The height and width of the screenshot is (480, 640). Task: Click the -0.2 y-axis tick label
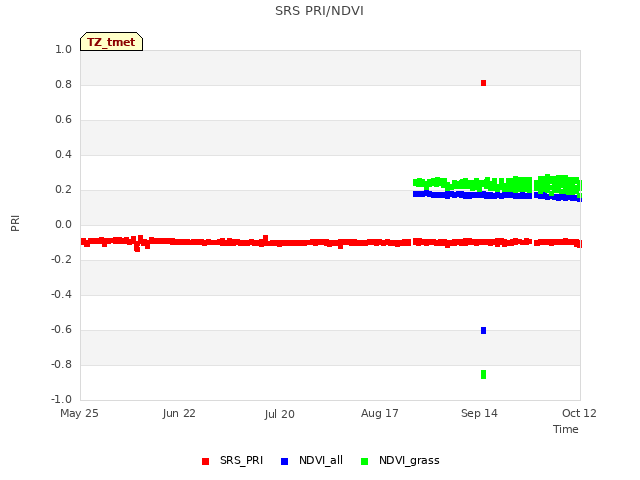(61, 260)
